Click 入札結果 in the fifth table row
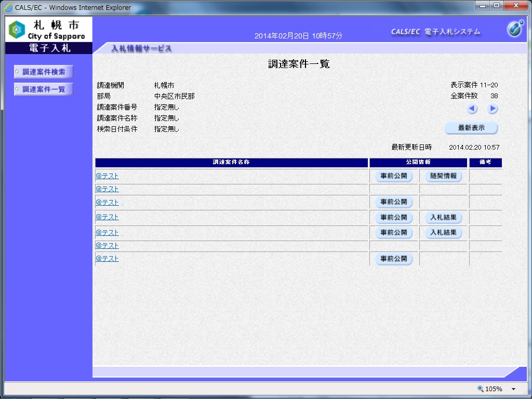This screenshot has height=399, width=532. [x=444, y=233]
